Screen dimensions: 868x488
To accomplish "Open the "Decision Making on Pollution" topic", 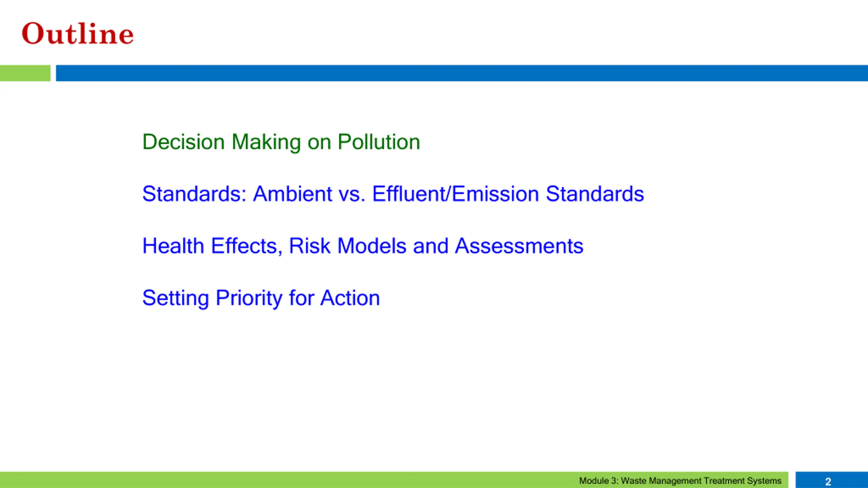I will [x=281, y=142].
